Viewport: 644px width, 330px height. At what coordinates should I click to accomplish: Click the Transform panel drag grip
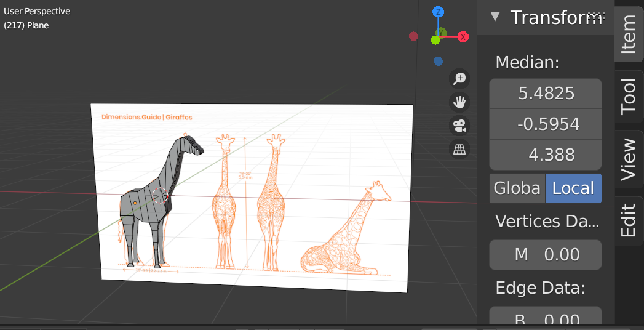[597, 17]
